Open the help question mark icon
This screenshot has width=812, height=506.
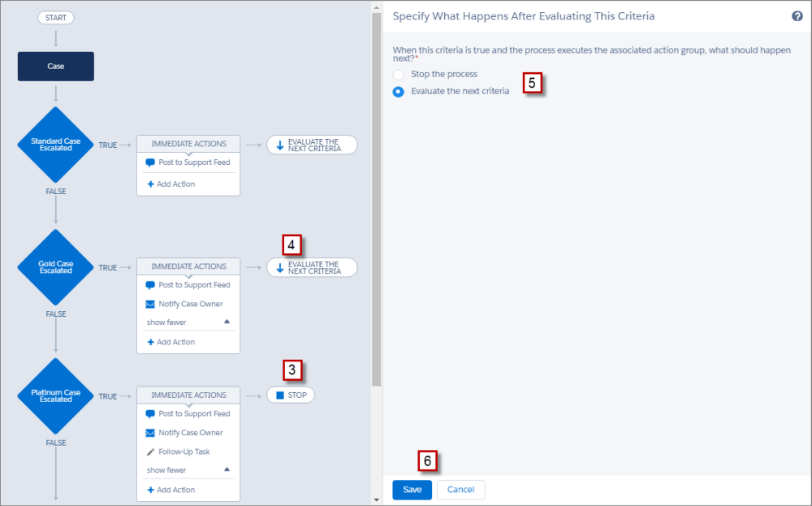tap(797, 16)
